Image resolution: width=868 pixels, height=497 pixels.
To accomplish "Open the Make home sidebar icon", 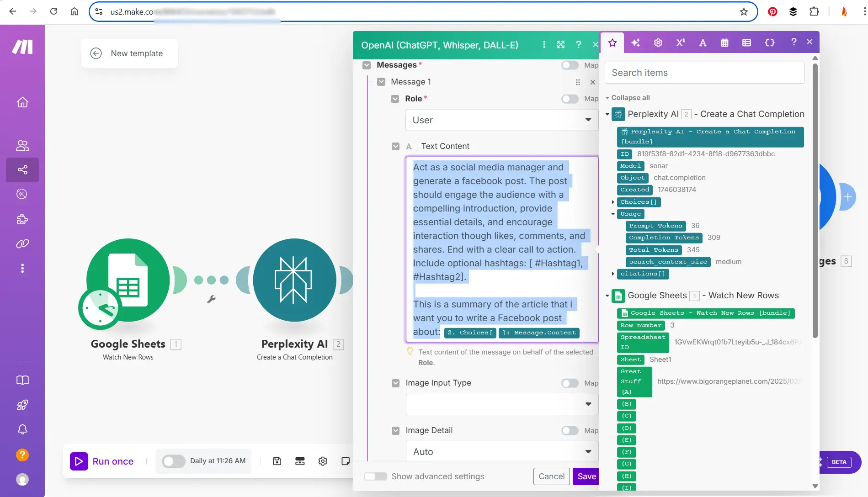I will click(22, 102).
